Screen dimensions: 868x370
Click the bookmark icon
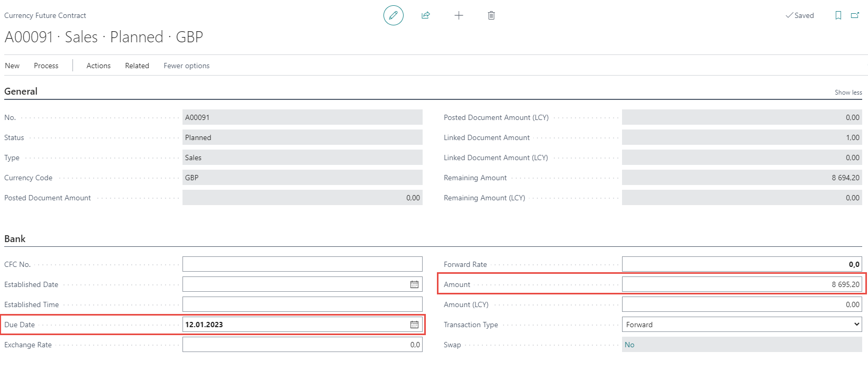[x=838, y=15]
